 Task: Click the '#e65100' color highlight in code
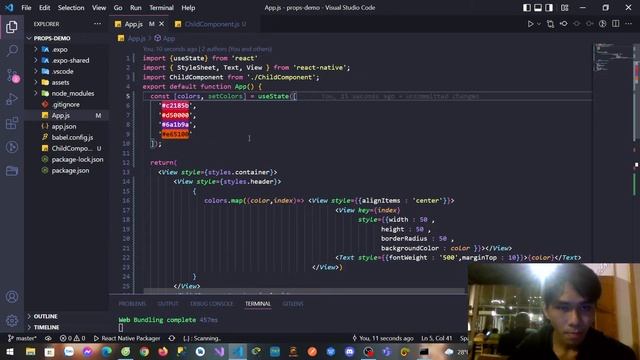point(176,134)
